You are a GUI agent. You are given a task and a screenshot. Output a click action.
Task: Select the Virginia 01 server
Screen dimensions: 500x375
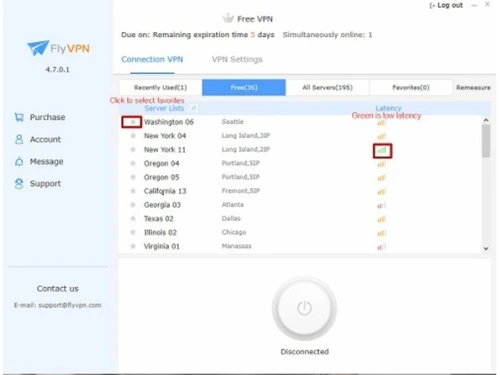(162, 246)
